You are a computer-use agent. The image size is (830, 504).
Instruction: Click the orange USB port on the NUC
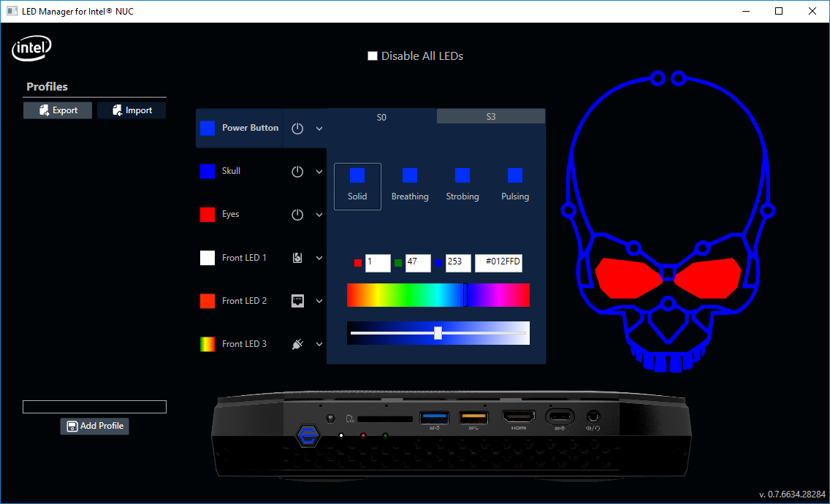pyautogui.click(x=474, y=418)
